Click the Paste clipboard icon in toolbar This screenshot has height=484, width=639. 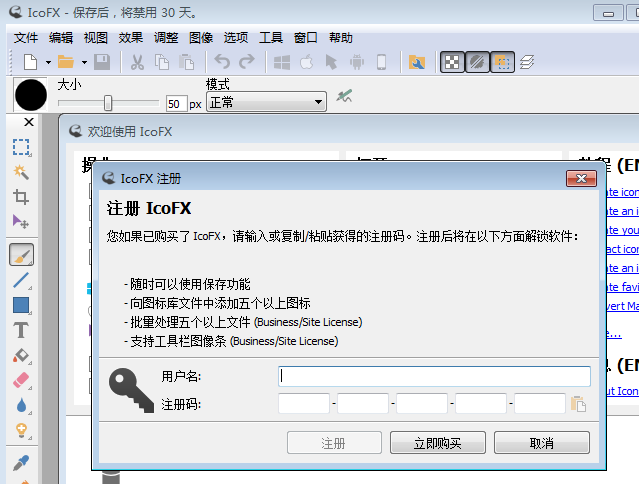[x=186, y=62]
